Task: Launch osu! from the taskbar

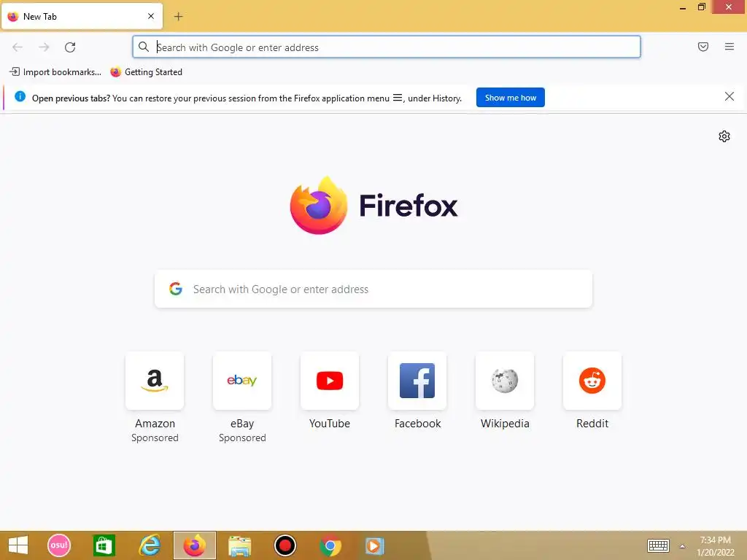Action: point(59,545)
